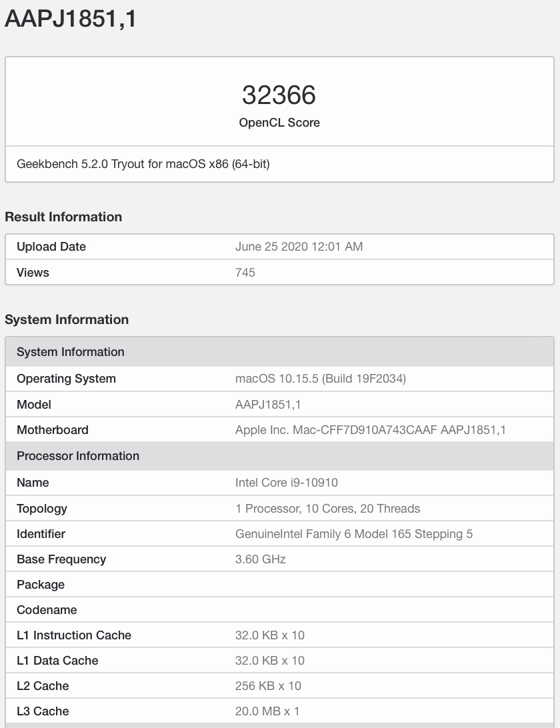Image resolution: width=560 pixels, height=728 pixels.
Task: Click the Apple Inc. motherboard value
Action: pos(370,430)
